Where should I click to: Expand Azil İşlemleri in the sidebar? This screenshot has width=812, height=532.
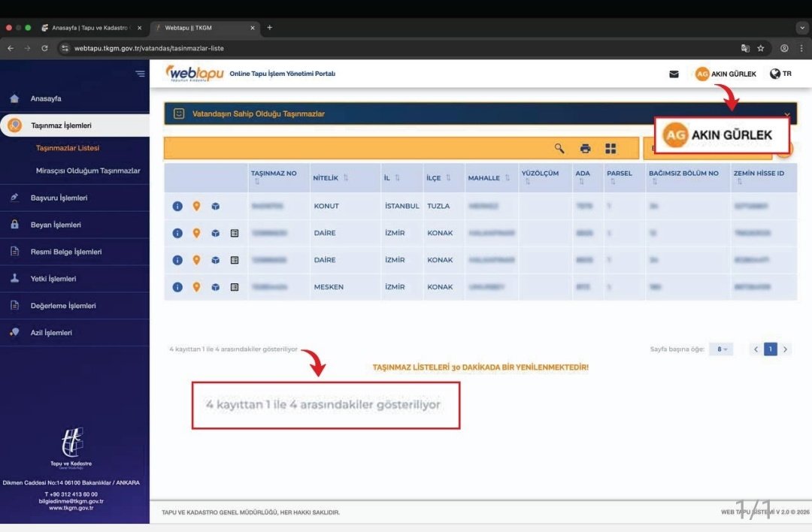[75, 332]
